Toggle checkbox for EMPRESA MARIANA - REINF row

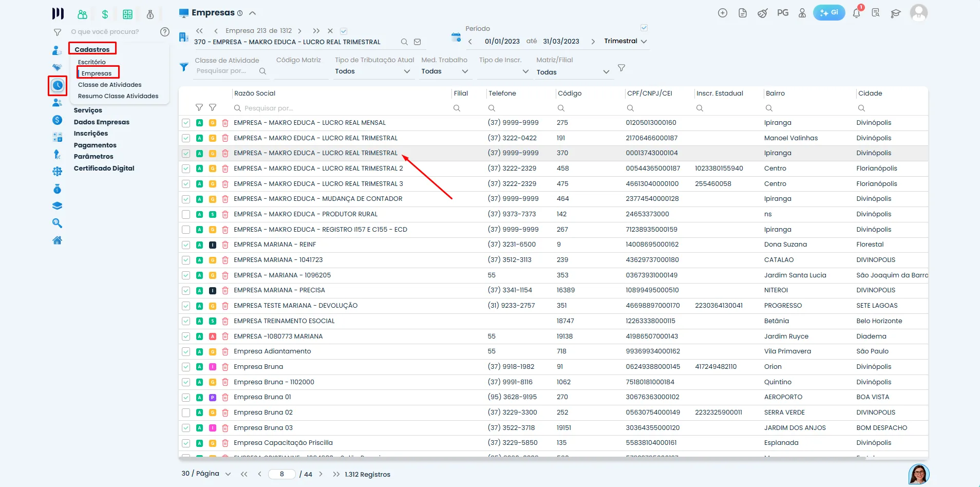click(186, 245)
